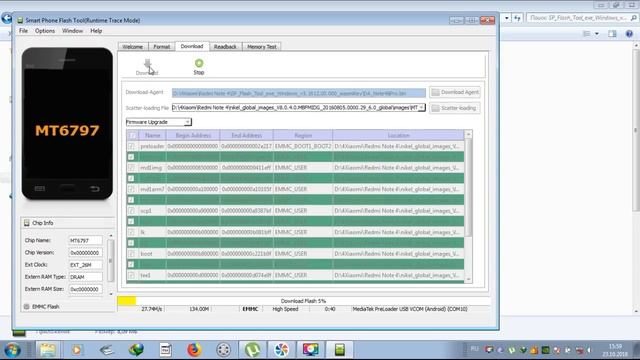
Task: Click the Download Agent path field
Action: coord(298,93)
